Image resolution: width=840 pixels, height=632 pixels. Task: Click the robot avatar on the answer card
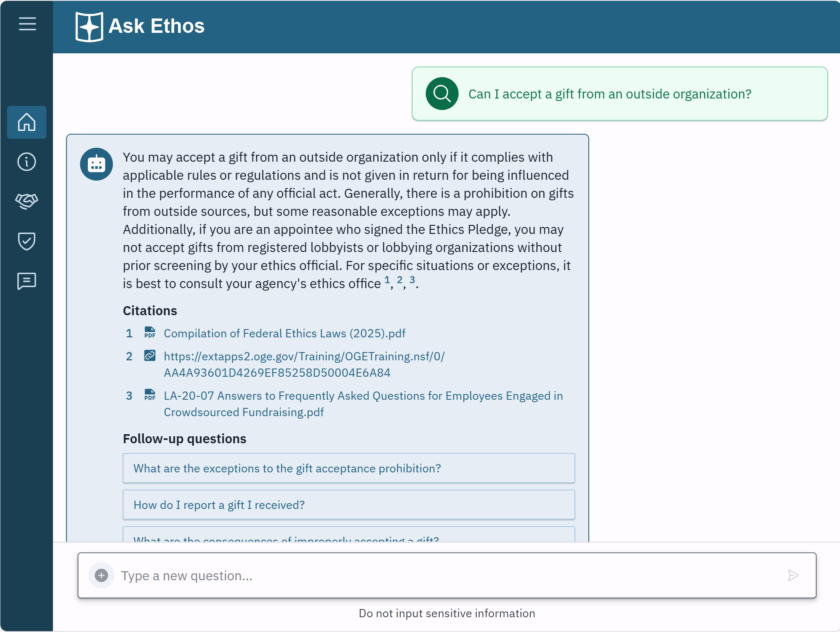click(x=96, y=164)
